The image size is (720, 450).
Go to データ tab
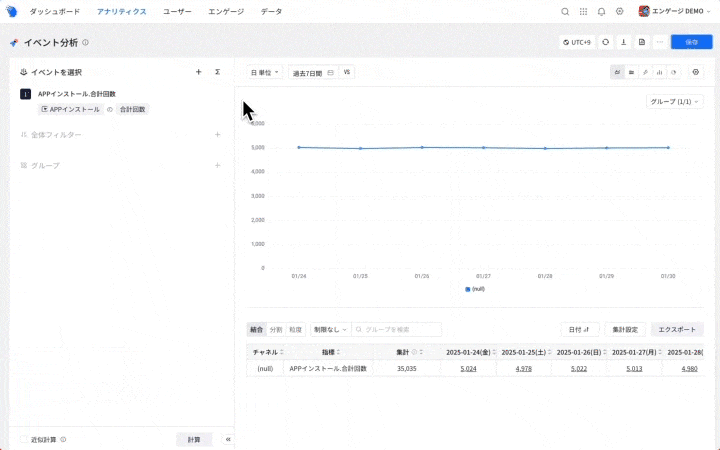pyautogui.click(x=271, y=11)
